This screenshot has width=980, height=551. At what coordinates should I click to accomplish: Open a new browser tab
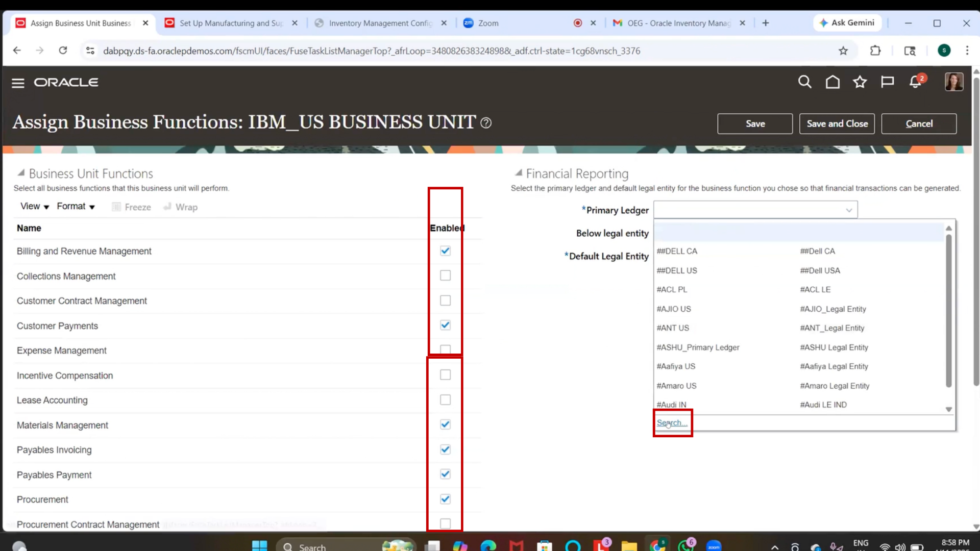coord(766,23)
